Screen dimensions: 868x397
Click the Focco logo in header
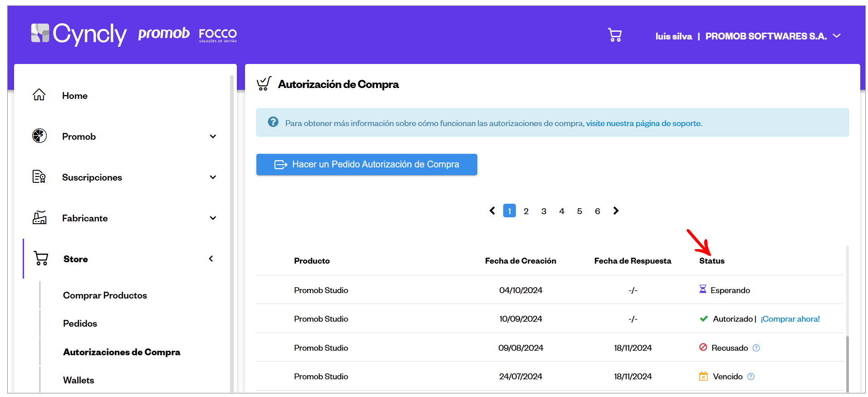218,35
